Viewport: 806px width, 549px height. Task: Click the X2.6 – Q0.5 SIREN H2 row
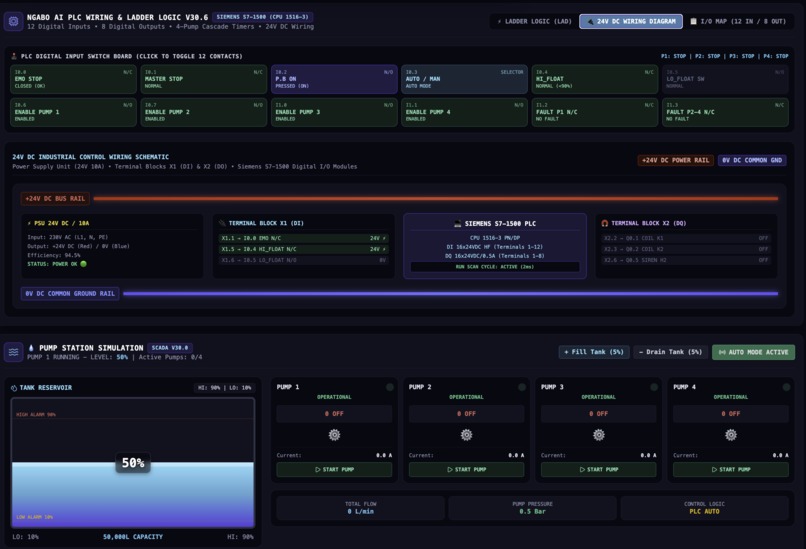click(x=686, y=260)
